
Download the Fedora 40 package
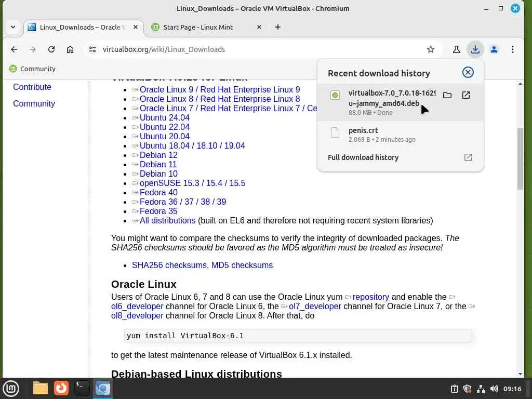pyautogui.click(x=158, y=192)
